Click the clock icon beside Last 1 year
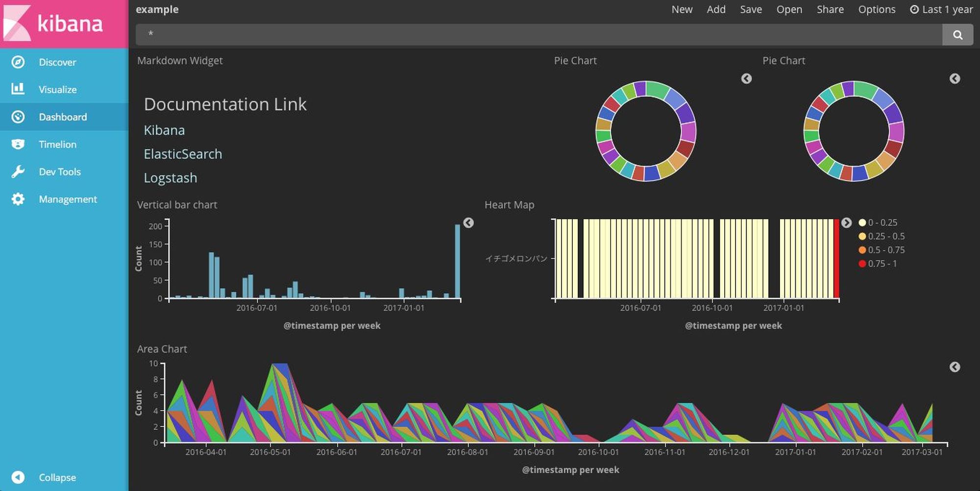 [x=914, y=9]
